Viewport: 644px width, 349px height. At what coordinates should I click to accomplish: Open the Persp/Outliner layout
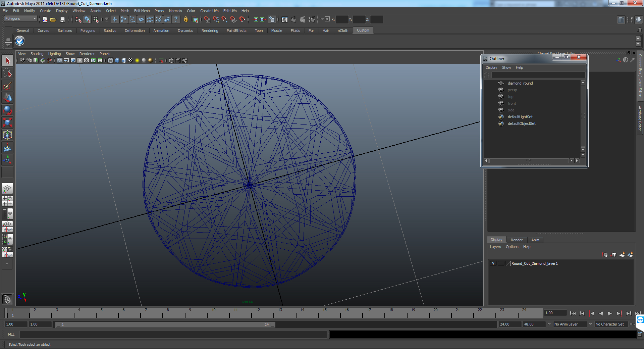pyautogui.click(x=7, y=213)
